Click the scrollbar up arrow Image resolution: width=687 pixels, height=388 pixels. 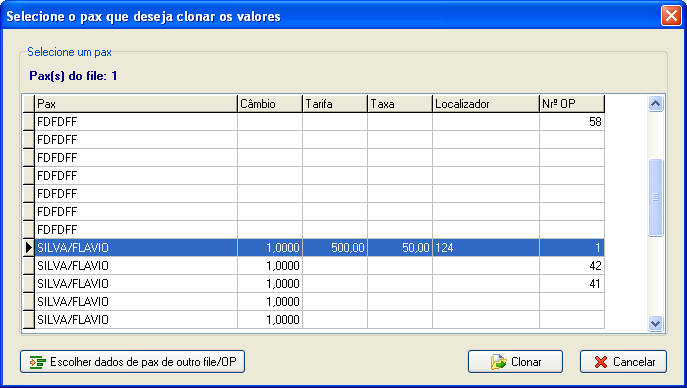(x=655, y=104)
